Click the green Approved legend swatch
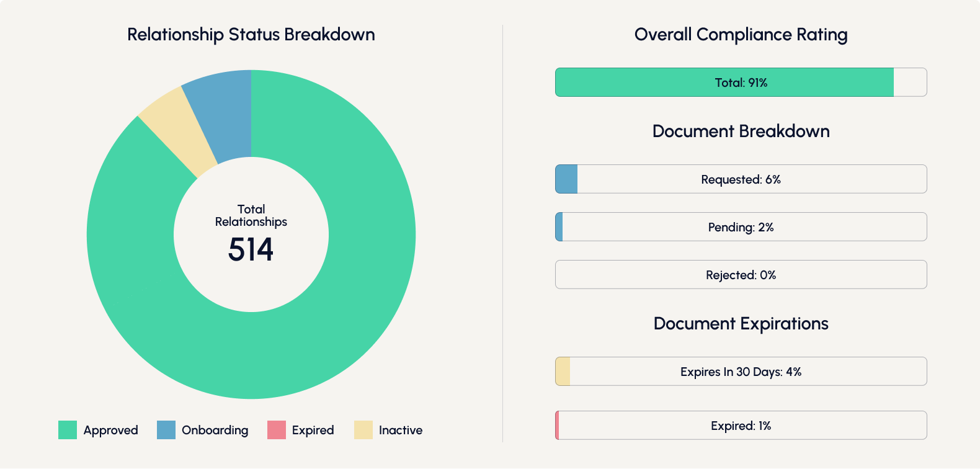 68,430
